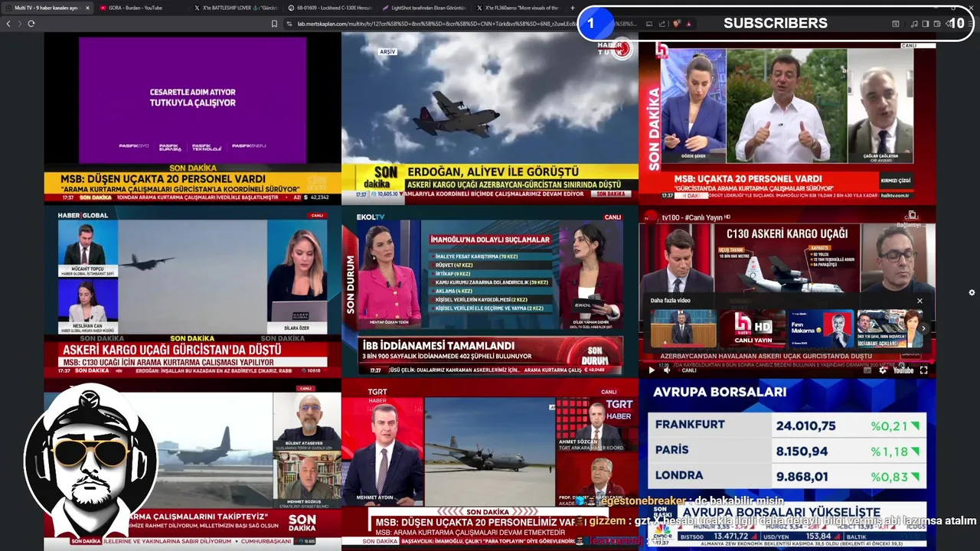Select the purple Pasifik ad stream tile
The width and height of the screenshot is (980, 551).
point(192,119)
